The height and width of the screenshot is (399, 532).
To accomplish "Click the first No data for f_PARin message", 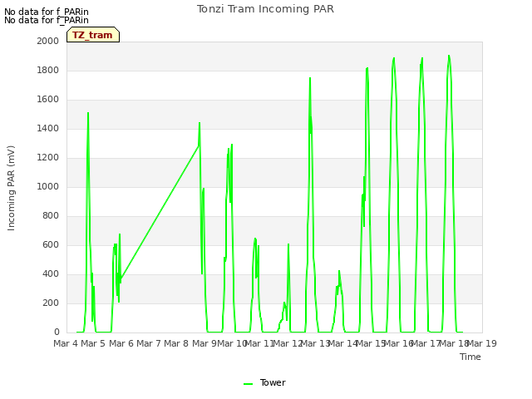I will coord(47,12).
